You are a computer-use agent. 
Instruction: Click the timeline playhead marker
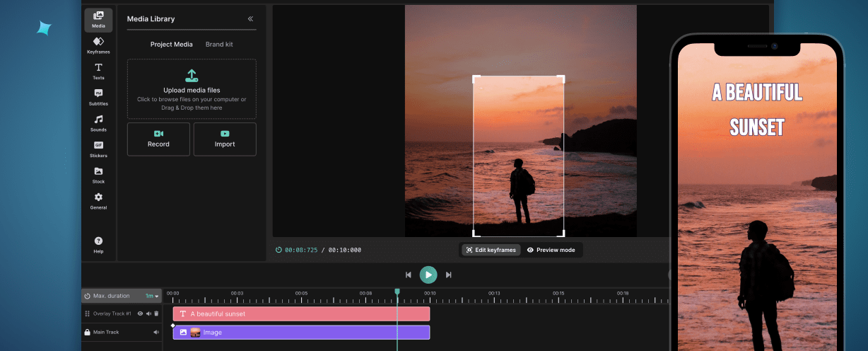tap(397, 292)
